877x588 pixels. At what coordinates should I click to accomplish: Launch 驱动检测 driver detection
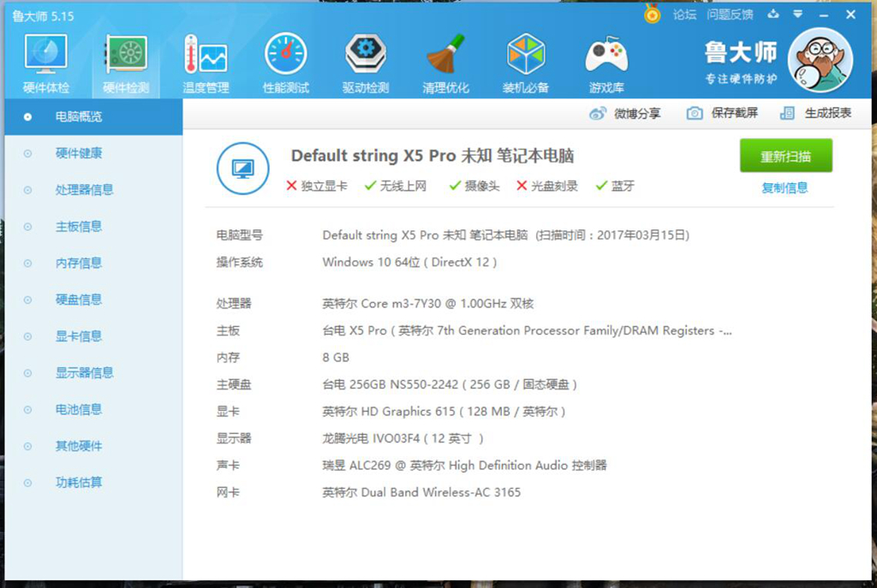(x=366, y=60)
